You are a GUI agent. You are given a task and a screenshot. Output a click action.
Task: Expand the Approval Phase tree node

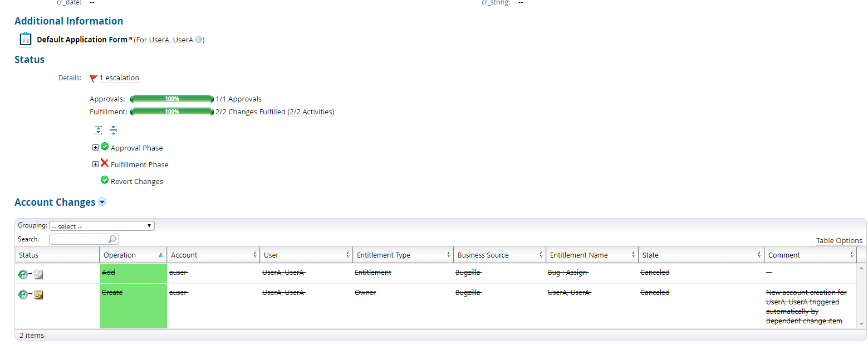pyautogui.click(x=95, y=147)
